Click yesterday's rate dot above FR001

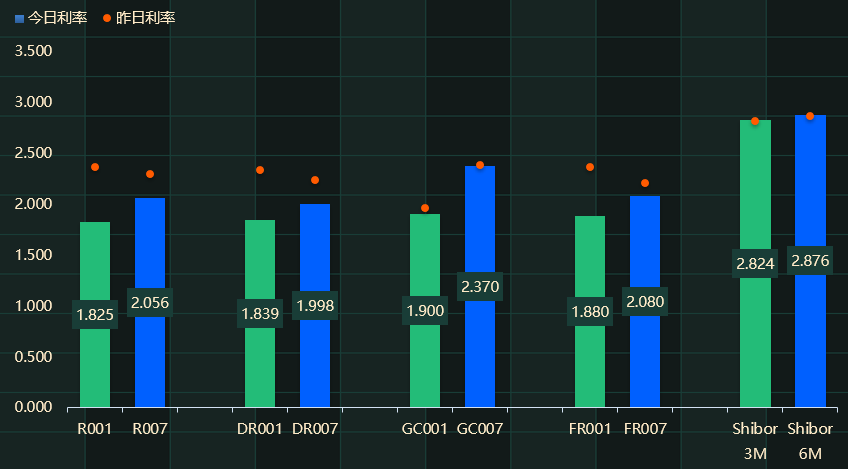(590, 167)
